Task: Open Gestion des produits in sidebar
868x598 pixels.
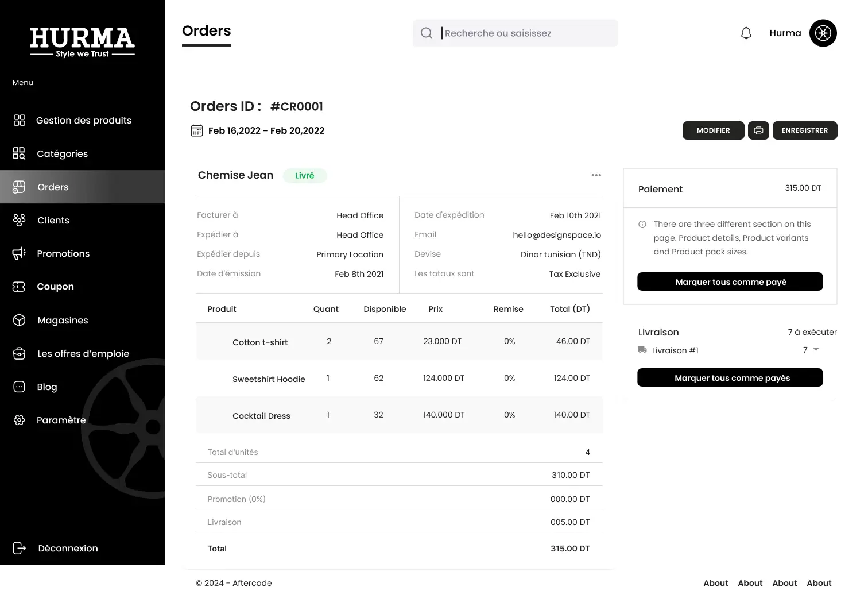Action: (x=83, y=121)
